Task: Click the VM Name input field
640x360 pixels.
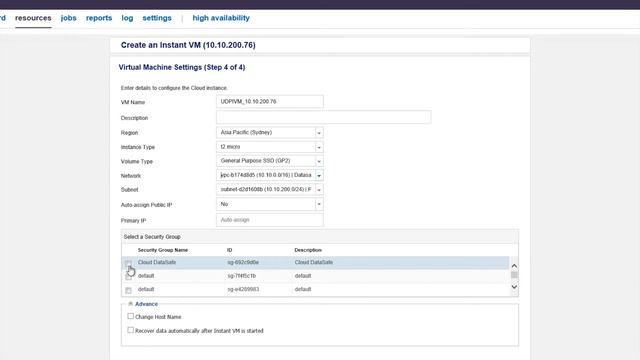Action: (270, 102)
